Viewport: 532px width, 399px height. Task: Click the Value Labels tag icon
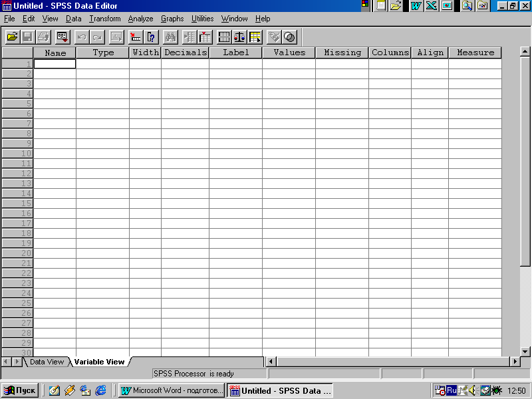(274, 37)
